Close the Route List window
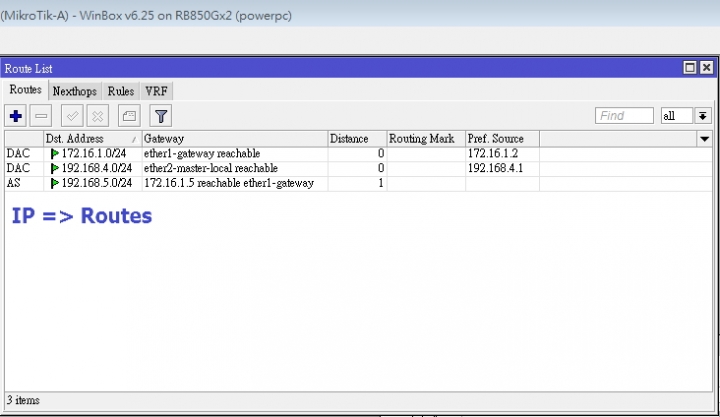The width and height of the screenshot is (720, 417). pos(706,68)
